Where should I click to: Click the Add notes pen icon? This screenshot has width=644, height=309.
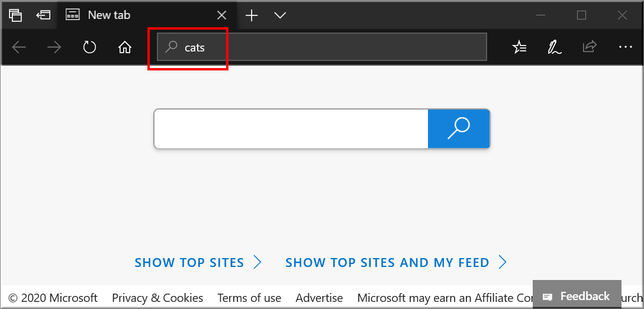555,47
